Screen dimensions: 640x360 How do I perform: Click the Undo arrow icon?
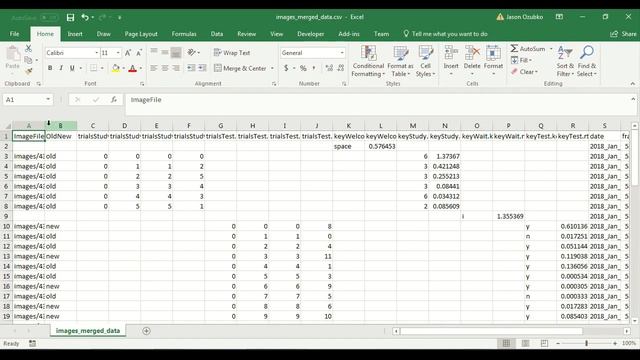85,17
